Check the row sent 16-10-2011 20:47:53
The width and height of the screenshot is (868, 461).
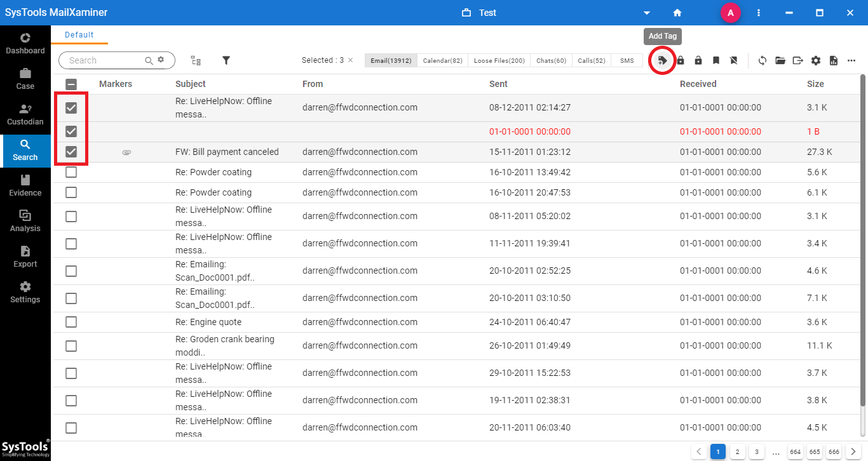tap(71, 192)
